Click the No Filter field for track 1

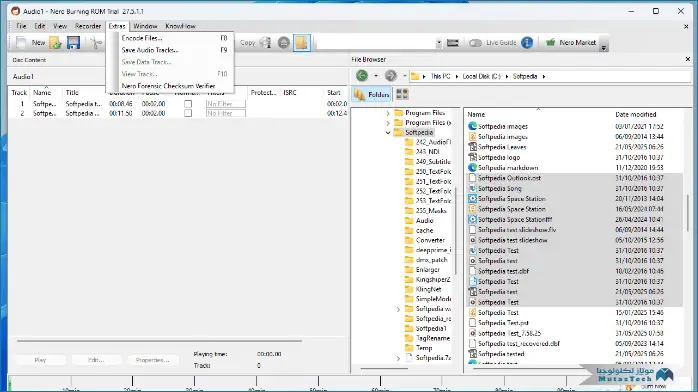point(226,104)
